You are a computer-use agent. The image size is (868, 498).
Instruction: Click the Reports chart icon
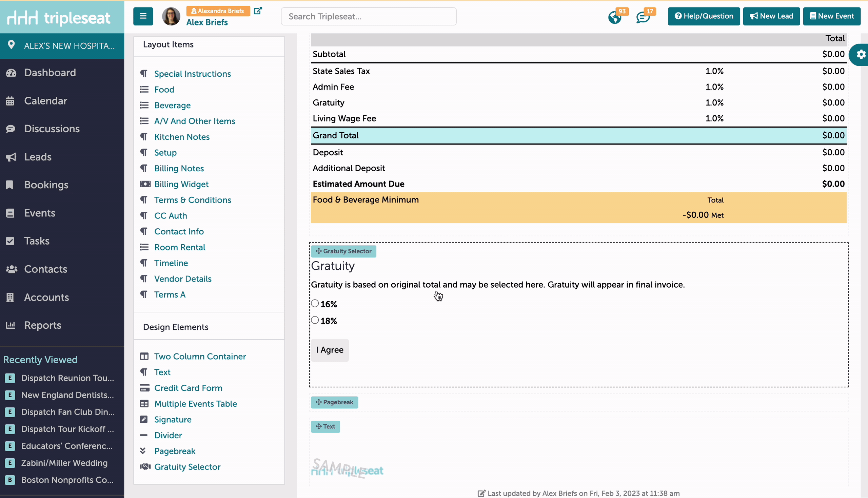click(x=11, y=325)
